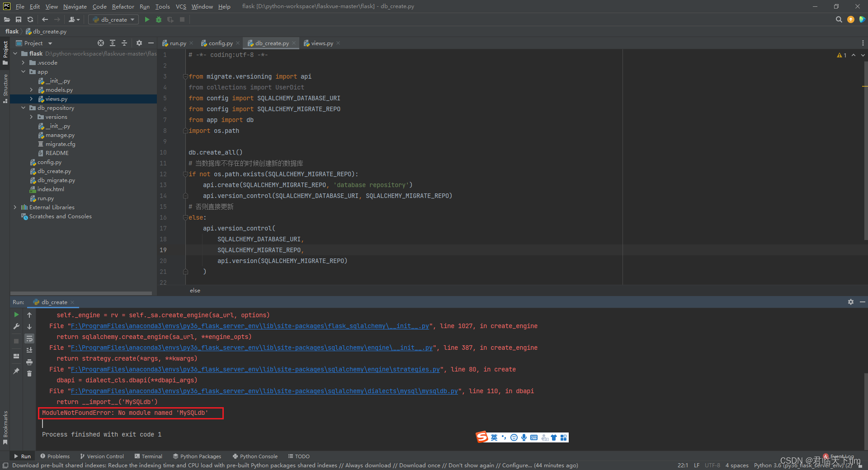The height and width of the screenshot is (470, 868).
Task: Pin the db_create Run tab
Action: (x=16, y=371)
